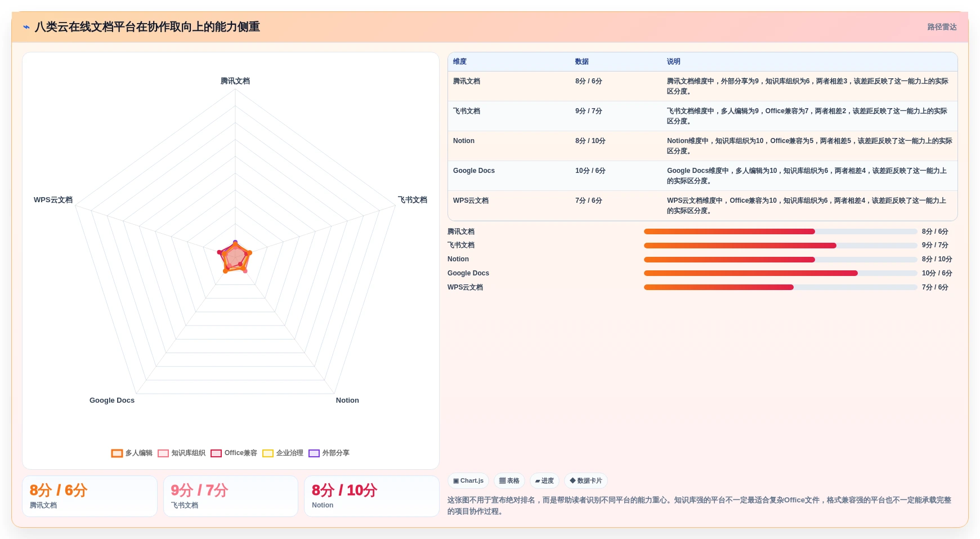Toggle the 外部分享 legend swatch
The image size is (980, 539).
click(314, 453)
